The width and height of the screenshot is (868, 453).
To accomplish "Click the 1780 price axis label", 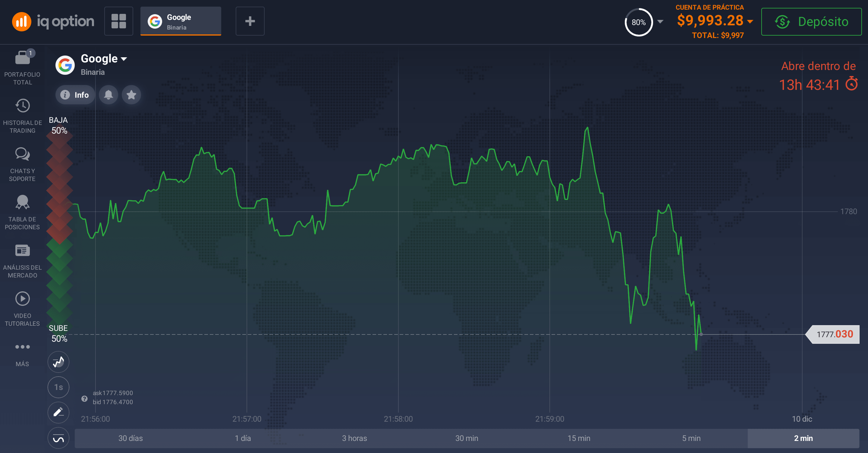I will pos(848,211).
